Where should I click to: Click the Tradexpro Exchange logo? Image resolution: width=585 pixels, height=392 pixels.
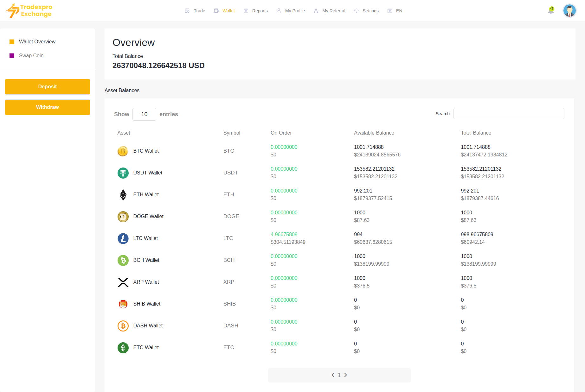[29, 11]
